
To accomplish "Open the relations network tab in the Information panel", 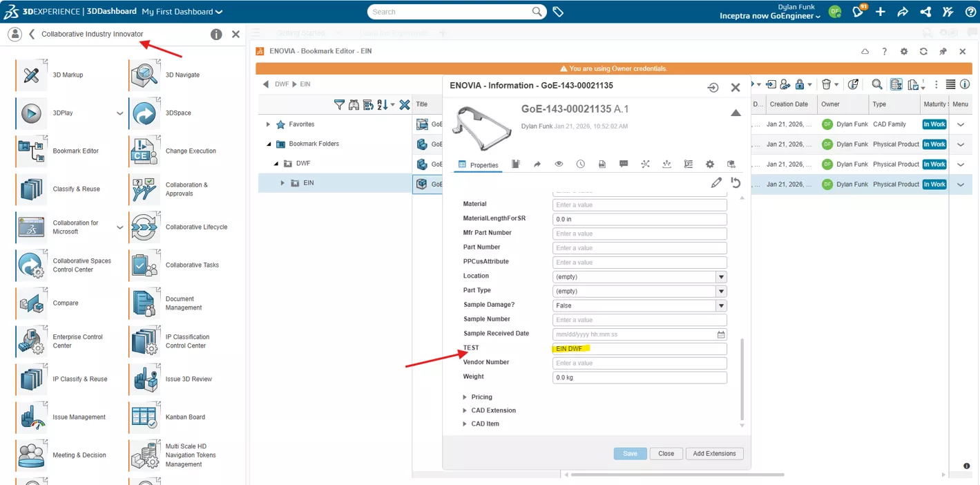I will tap(645, 164).
